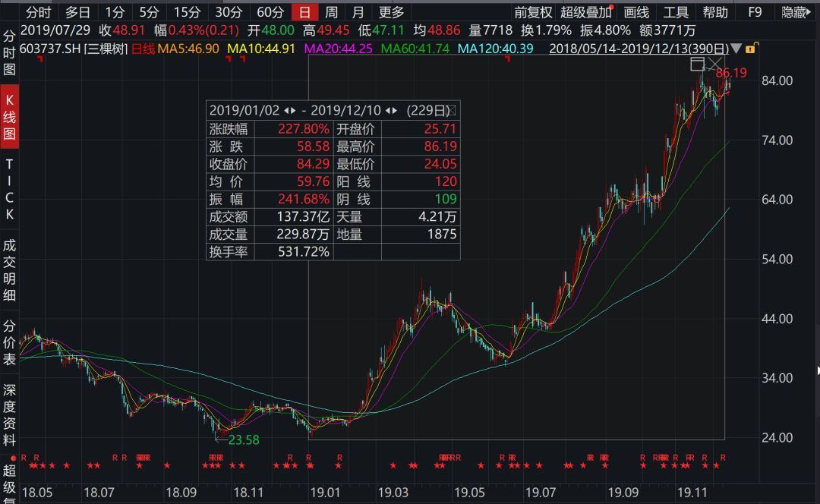Click the MA60:41.74 indicator label
820x504 pixels.
[x=415, y=49]
